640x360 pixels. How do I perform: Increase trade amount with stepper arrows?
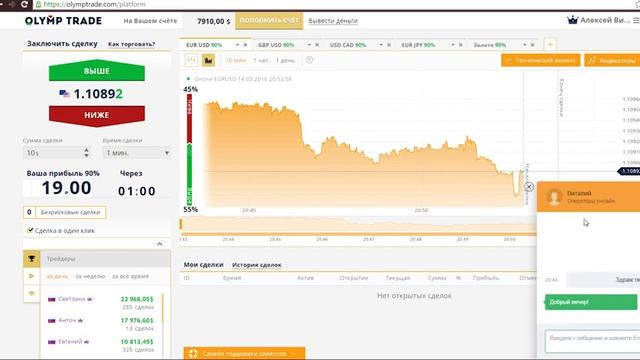click(87, 150)
